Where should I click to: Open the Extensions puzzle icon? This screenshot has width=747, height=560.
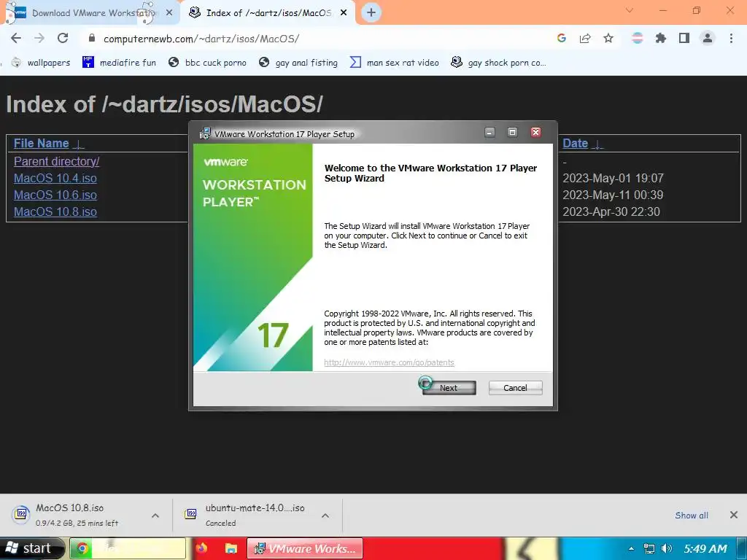tap(661, 38)
